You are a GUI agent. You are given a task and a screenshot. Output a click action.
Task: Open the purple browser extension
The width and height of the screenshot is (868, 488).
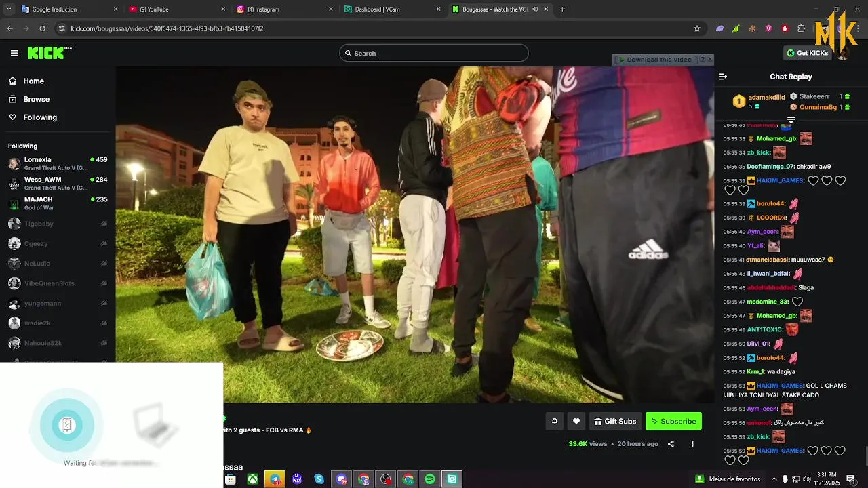(x=719, y=28)
